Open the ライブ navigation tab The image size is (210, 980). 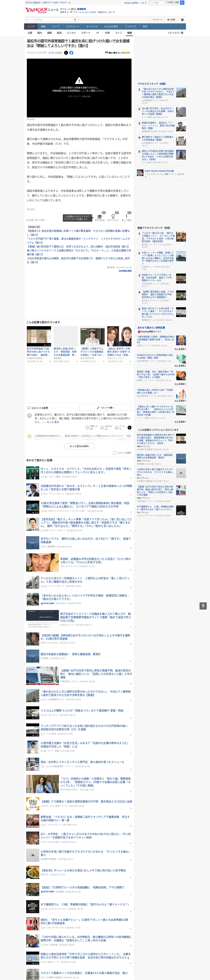coord(56,26)
